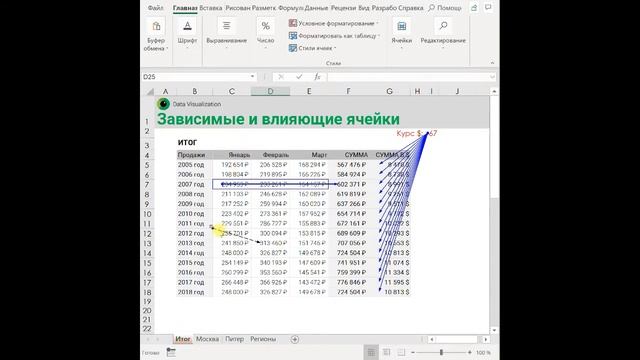Viewport: 640px width, 360px height.
Task: Click the Помощь search magnifier
Action: (431, 8)
